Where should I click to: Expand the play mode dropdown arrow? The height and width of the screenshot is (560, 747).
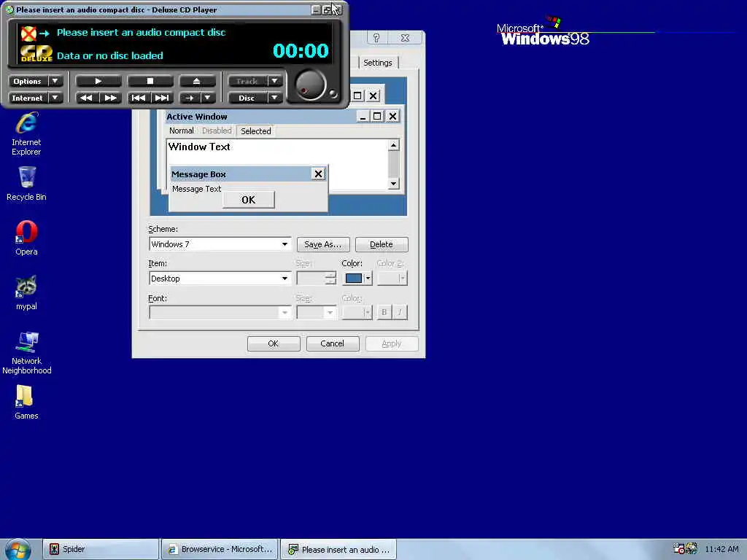click(208, 98)
